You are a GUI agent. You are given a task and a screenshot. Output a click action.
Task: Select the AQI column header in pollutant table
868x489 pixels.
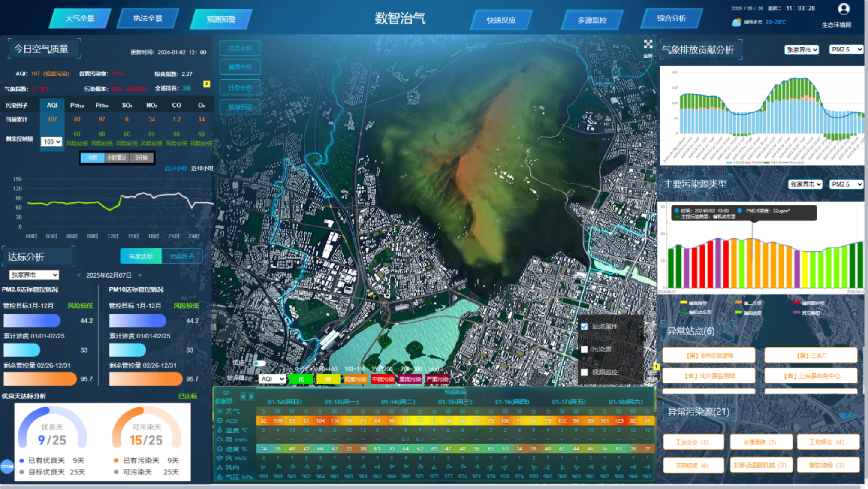coord(52,105)
